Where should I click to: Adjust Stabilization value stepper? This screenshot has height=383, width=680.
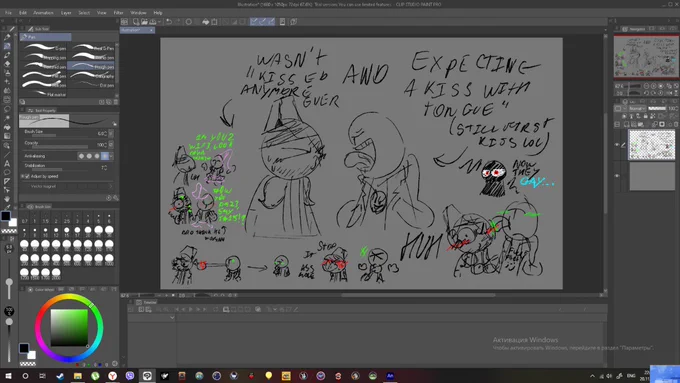click(x=104, y=167)
